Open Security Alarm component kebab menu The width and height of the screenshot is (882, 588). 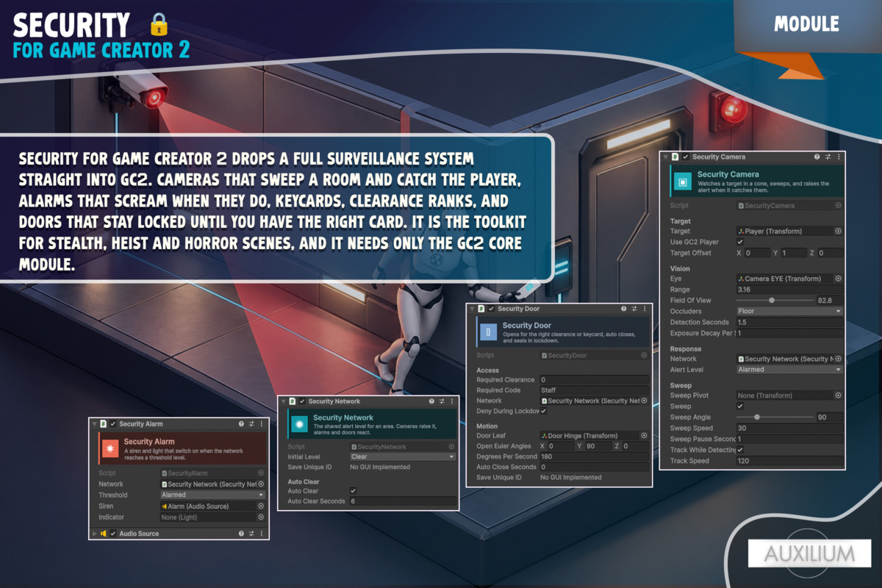coord(262,423)
